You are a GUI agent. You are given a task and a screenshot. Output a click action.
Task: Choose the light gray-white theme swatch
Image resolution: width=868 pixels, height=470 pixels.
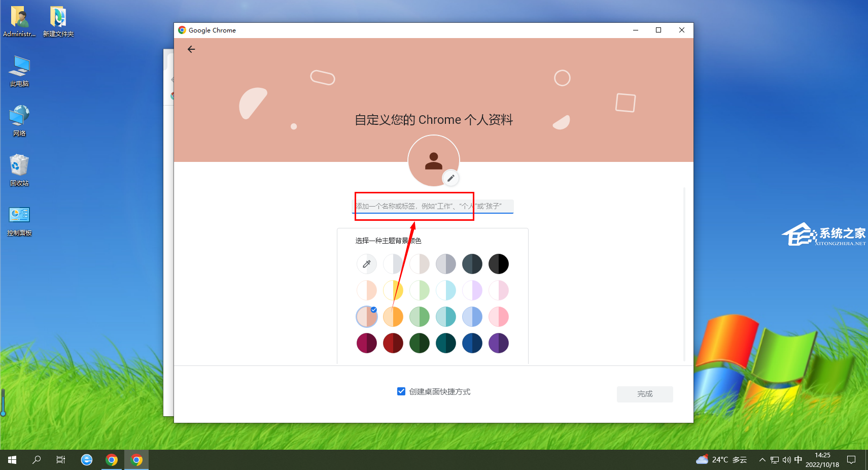(393, 264)
